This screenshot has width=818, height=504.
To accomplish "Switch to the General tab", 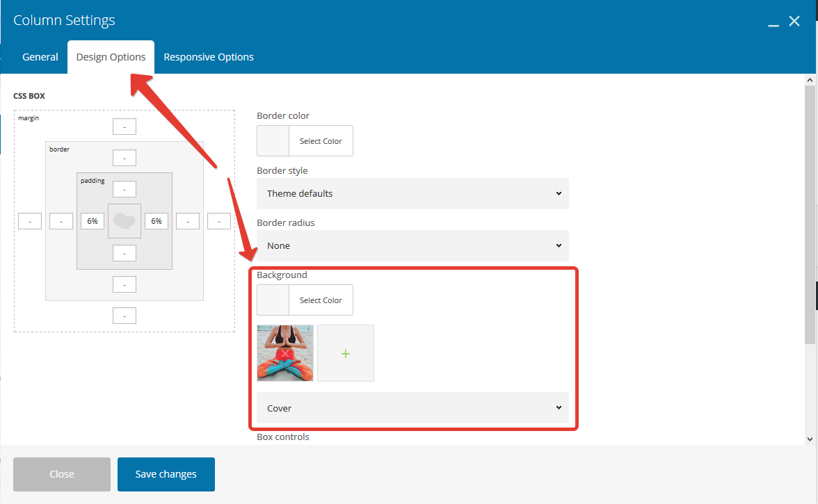I will pyautogui.click(x=40, y=57).
